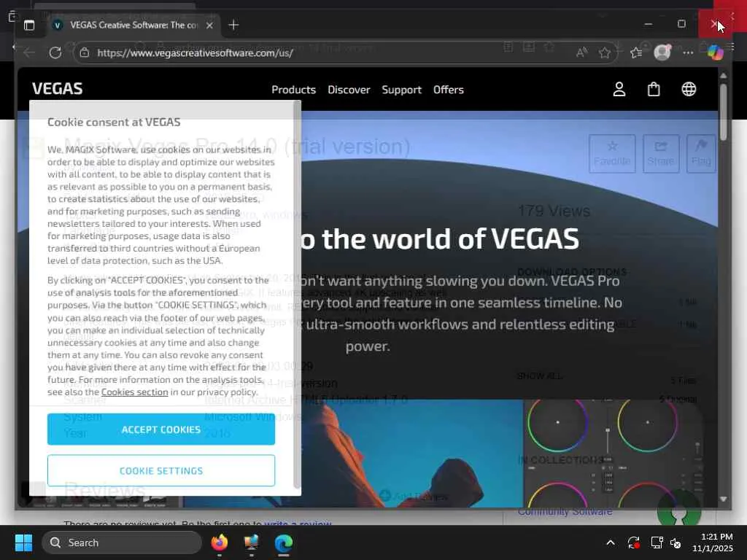Click the ACCEPT COOKIES button
This screenshot has width=747, height=560.
click(161, 429)
